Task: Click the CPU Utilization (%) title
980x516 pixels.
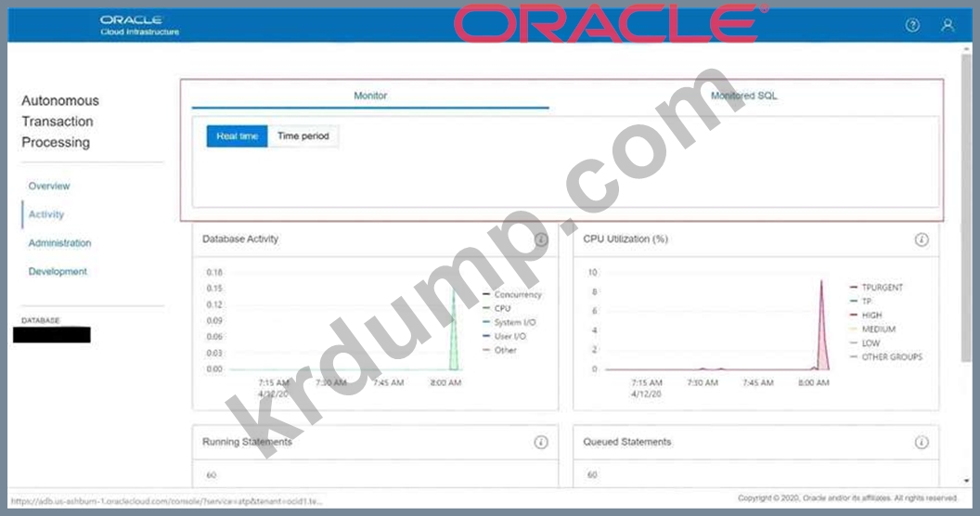Action: pyautogui.click(x=625, y=239)
